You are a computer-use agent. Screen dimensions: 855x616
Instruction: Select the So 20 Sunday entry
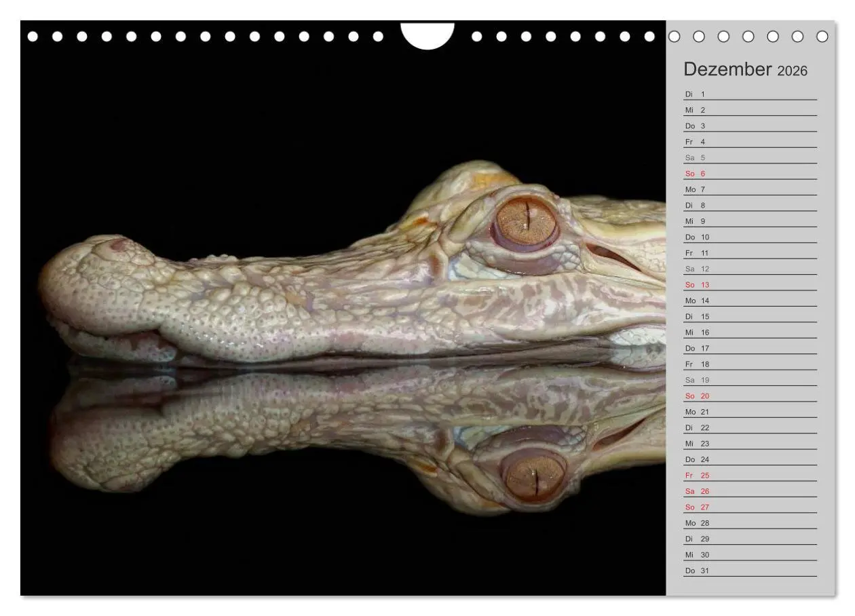tap(750, 396)
